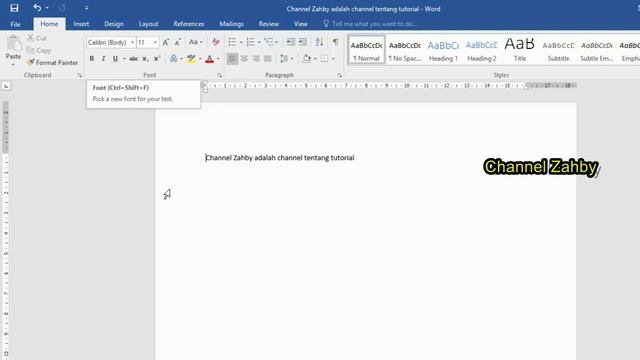Click the Save icon in the title bar

click(x=14, y=8)
